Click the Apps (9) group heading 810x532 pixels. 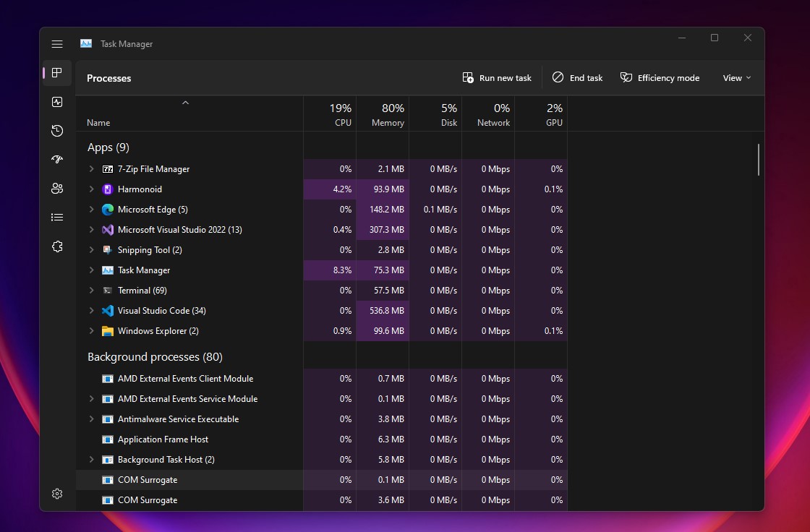[108, 147]
